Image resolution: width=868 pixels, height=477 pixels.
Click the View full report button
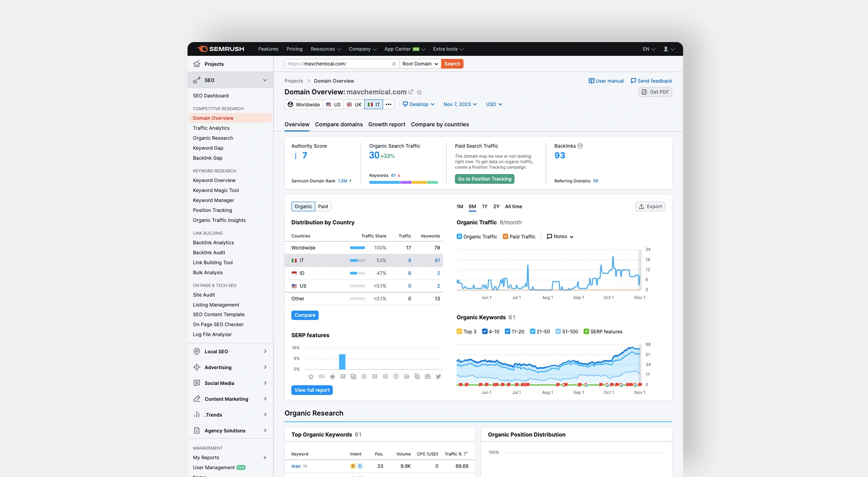(x=312, y=390)
